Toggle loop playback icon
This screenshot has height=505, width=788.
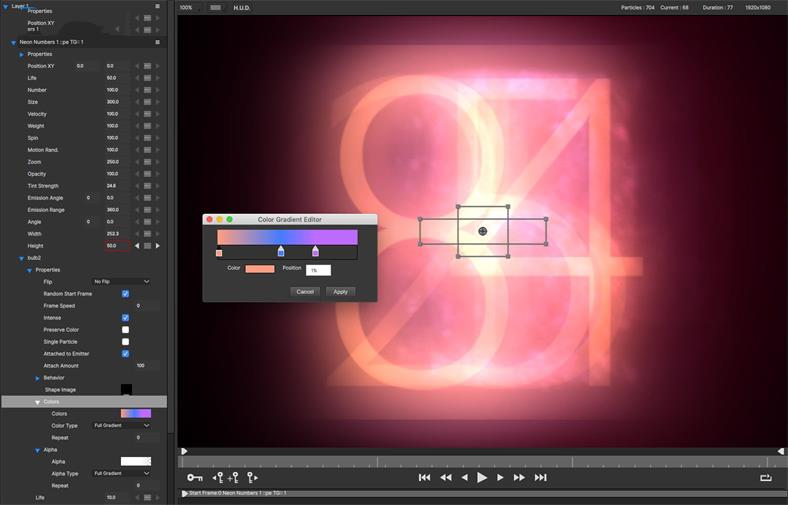(x=765, y=477)
